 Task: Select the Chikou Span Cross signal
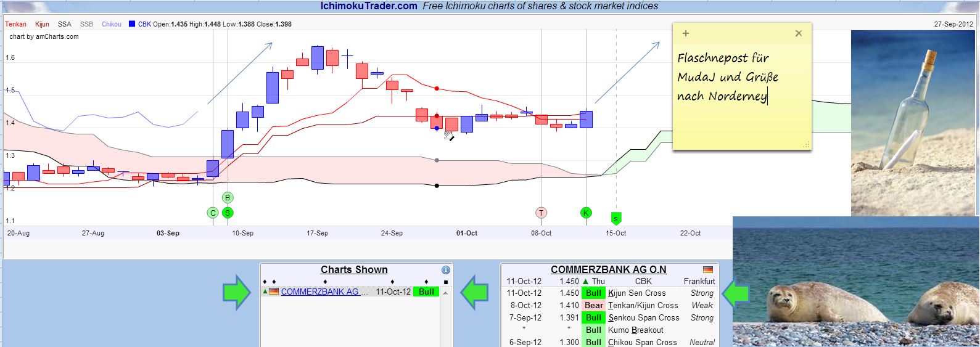[x=642, y=342]
